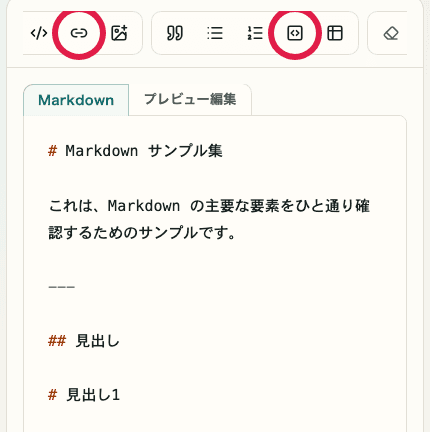Place cursor in '## 見出し' line
Screen dimensions: 430x432
(84, 341)
